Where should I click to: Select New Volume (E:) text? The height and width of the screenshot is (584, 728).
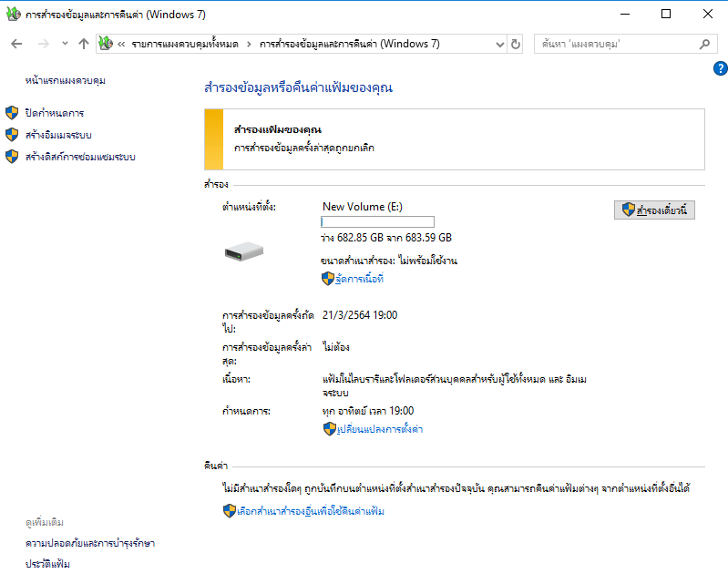(x=363, y=207)
